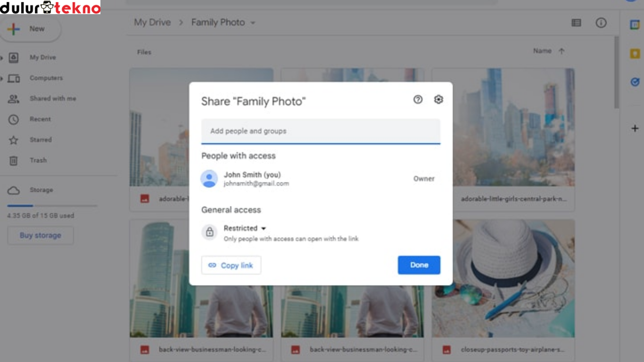Screen dimensions: 644x362
Task: Open the share dialog help icon
Action: click(x=418, y=99)
